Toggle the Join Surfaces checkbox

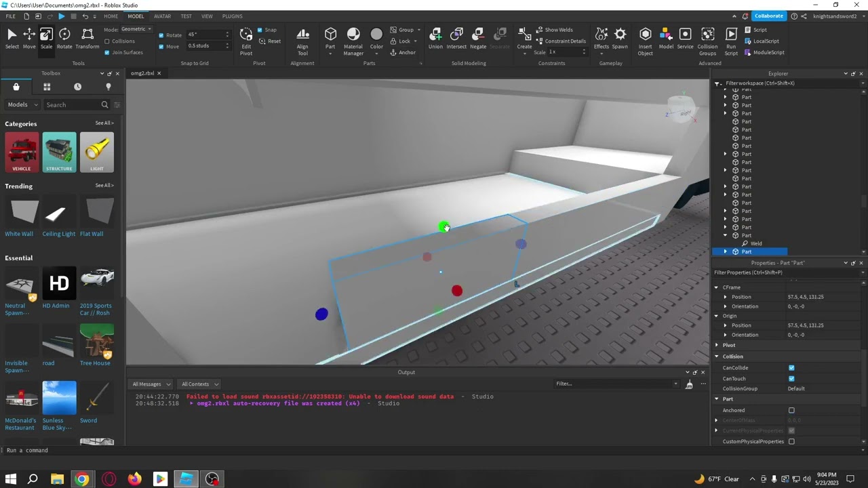point(107,52)
